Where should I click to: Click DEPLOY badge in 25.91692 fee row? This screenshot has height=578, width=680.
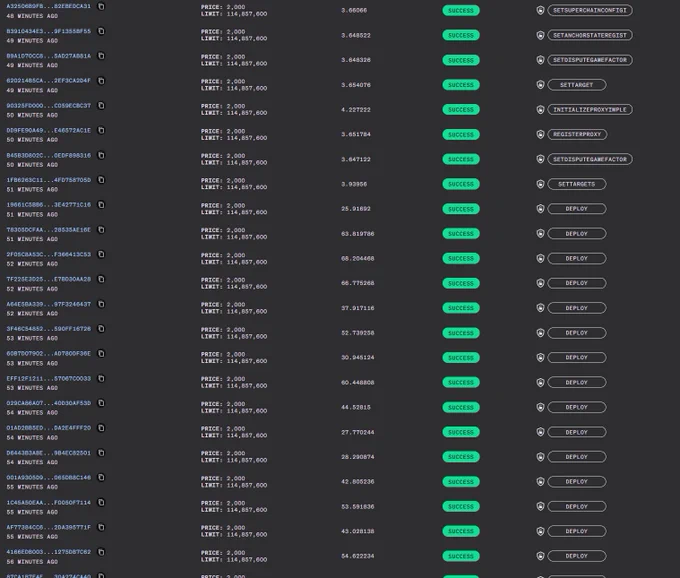[x=577, y=209]
